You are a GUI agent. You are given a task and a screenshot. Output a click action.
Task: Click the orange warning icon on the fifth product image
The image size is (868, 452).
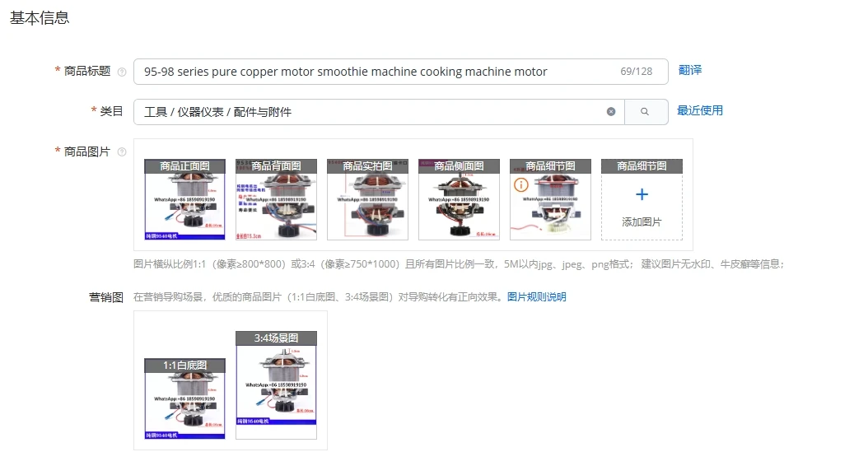[521, 184]
